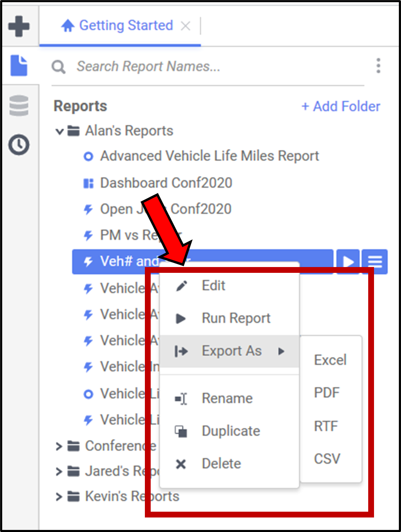Image resolution: width=401 pixels, height=532 pixels.
Task: Export the report as Excel
Action: pyautogui.click(x=330, y=360)
